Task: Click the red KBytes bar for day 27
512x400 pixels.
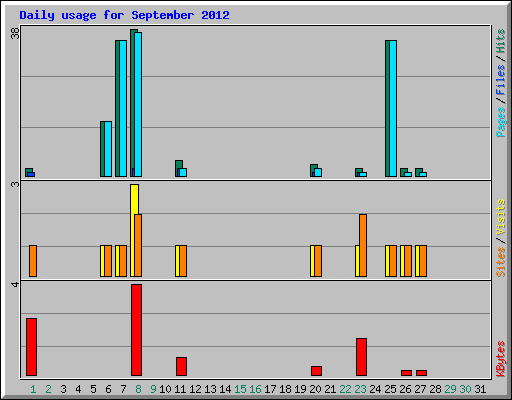Action: click(x=421, y=373)
